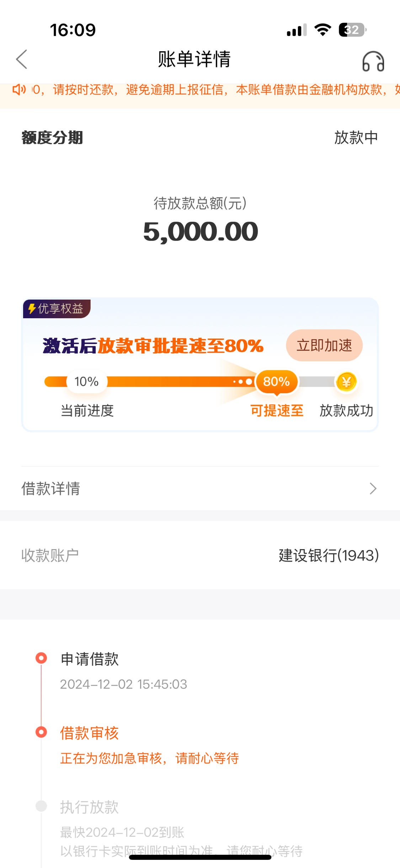This screenshot has height=868, width=400.
Task: Open customer service headset icon
Action: [373, 61]
